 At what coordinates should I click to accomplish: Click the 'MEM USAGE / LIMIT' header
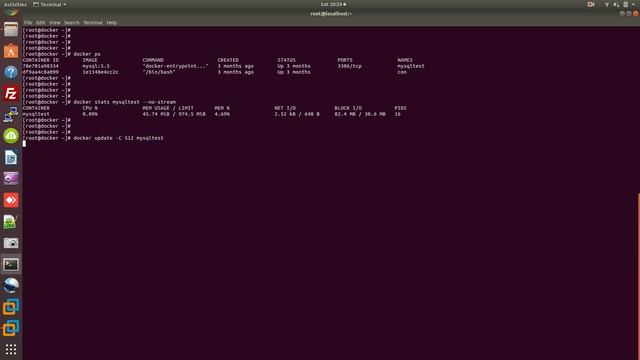coord(168,108)
